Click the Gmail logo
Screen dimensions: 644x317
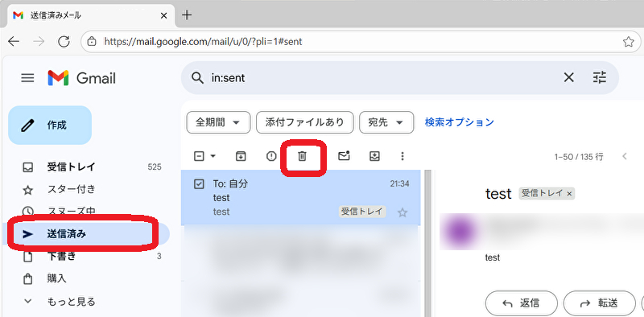[x=82, y=78]
